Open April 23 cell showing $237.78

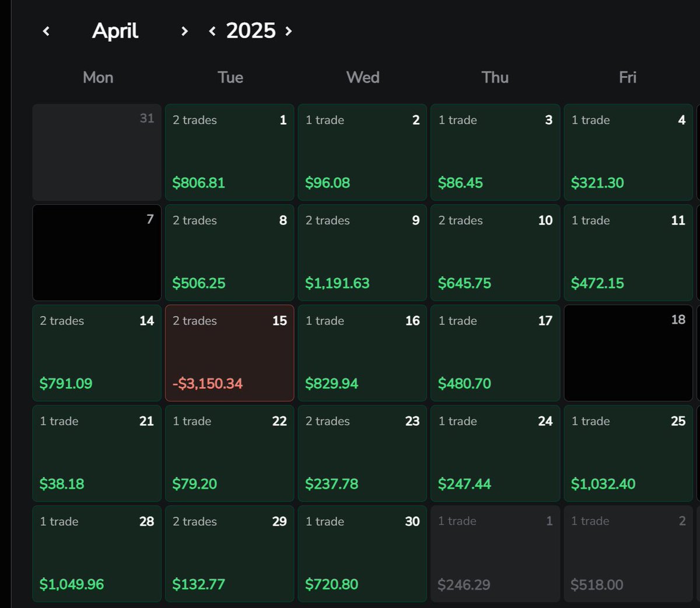[362, 453]
